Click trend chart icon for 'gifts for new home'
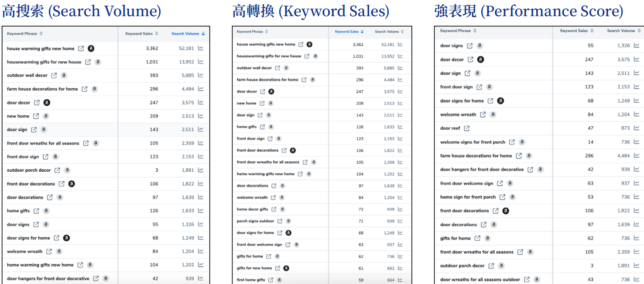644x284 pixels. point(400,268)
